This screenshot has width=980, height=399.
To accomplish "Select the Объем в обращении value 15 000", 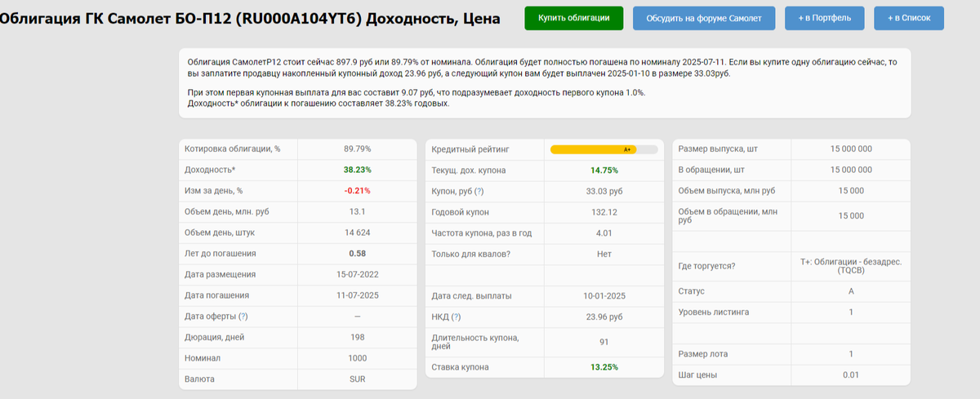I will 851,215.
